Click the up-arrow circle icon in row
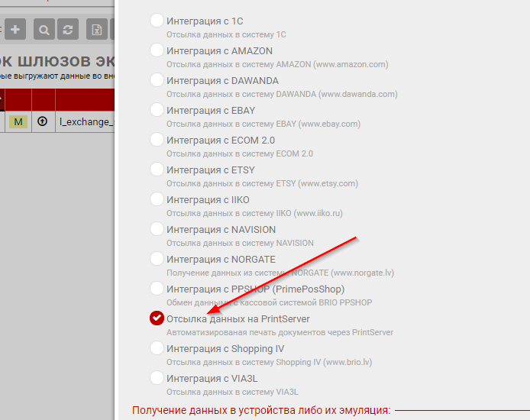530x420 pixels. point(43,121)
